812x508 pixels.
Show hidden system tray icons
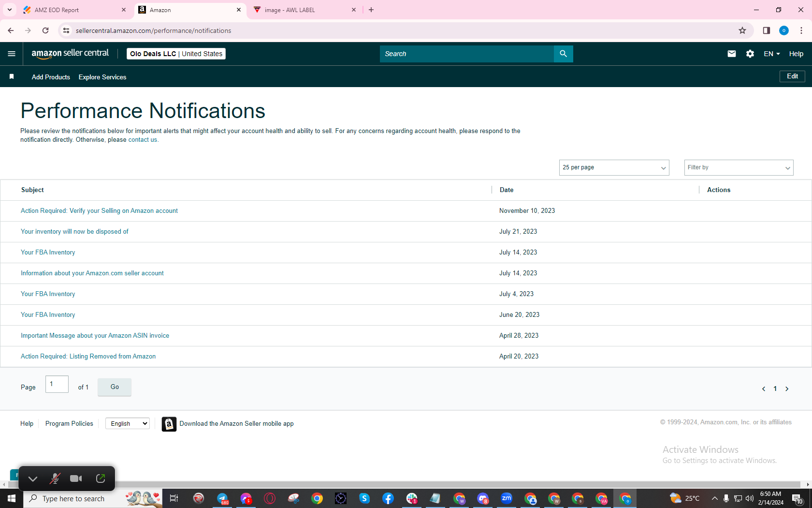pyautogui.click(x=714, y=498)
